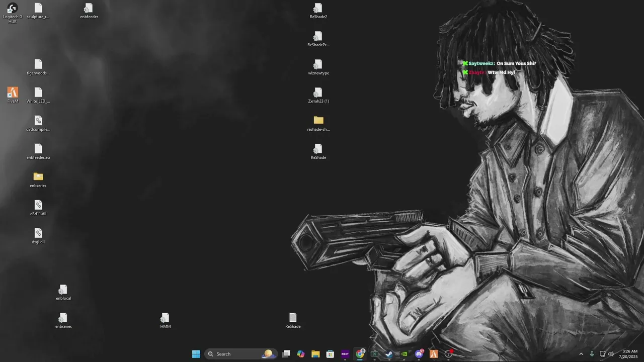Open the volume control in the tray
Image resolution: width=644 pixels, height=362 pixels.
(611, 354)
